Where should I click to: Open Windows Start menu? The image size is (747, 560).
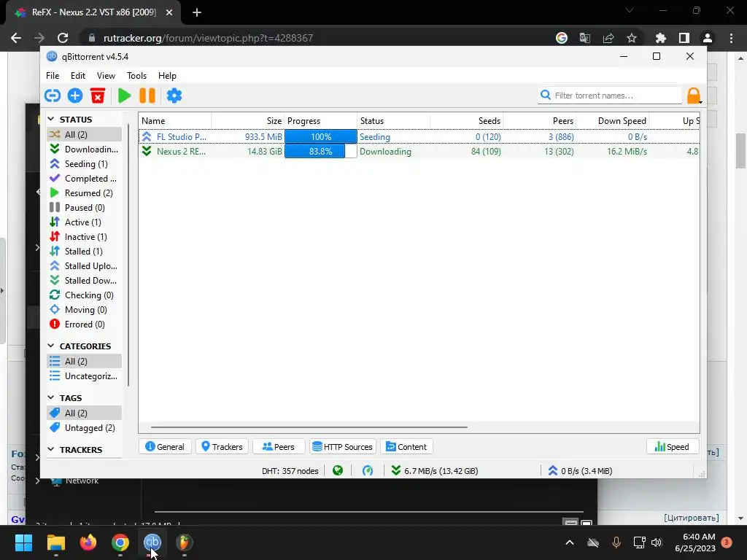[23, 542]
